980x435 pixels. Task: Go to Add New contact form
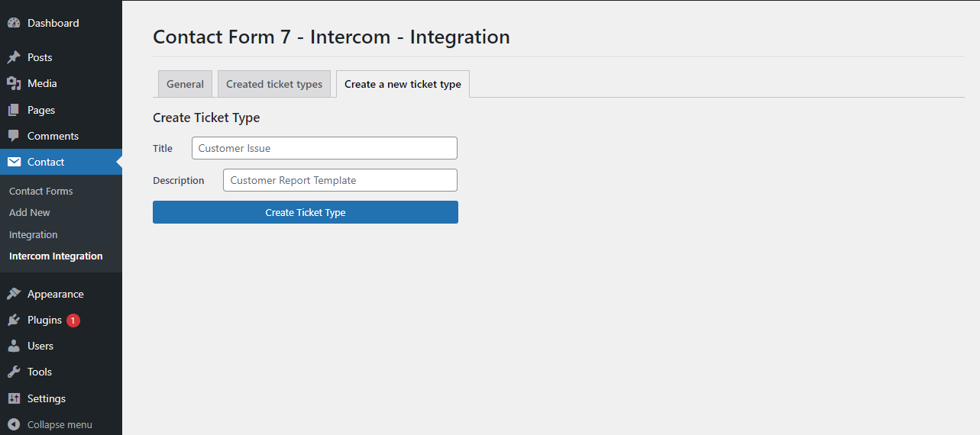tap(30, 212)
